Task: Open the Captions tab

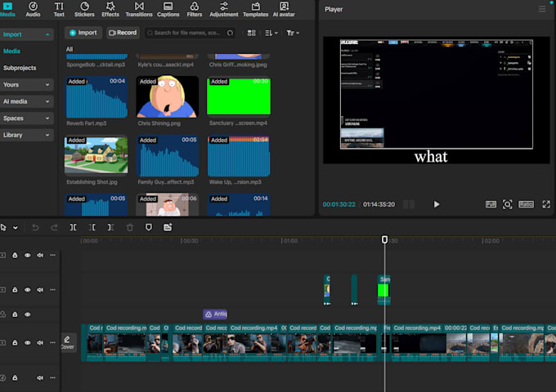Action: tap(168, 10)
